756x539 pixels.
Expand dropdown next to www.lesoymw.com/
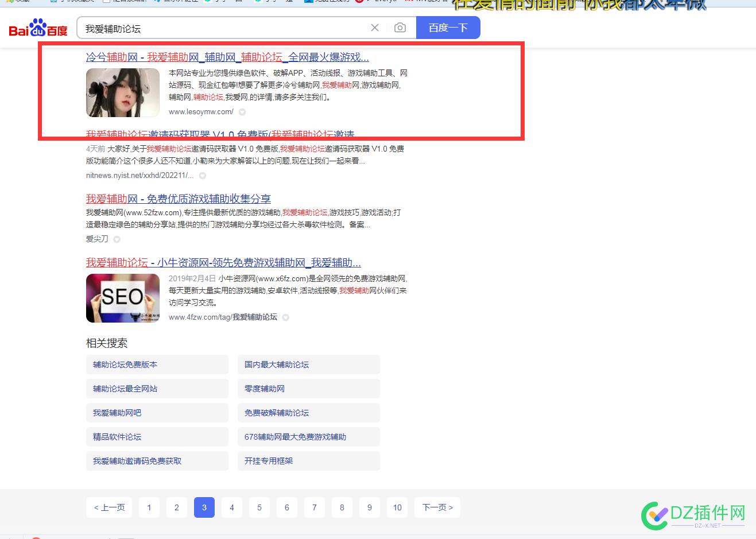click(242, 112)
